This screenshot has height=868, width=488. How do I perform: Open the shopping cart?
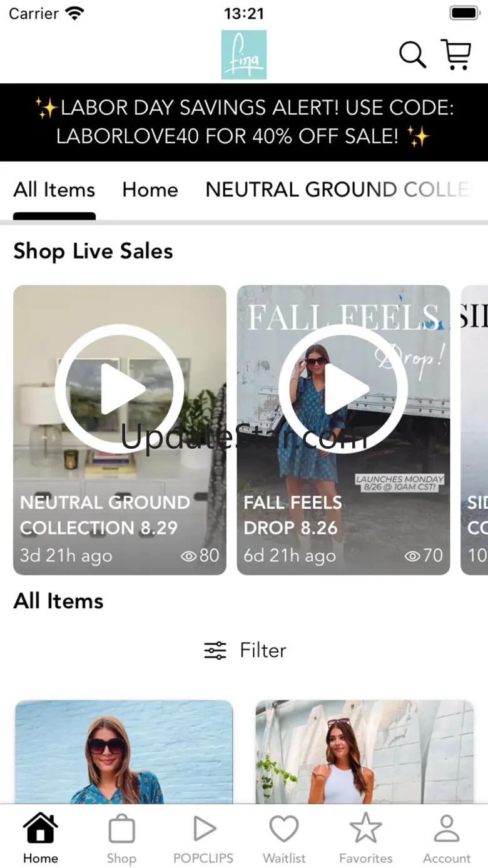456,55
